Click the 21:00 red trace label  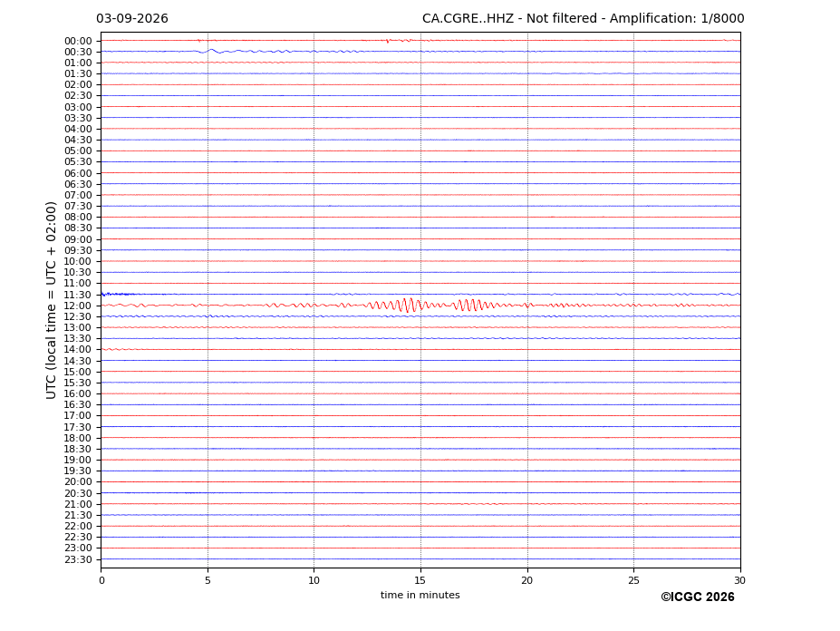[78, 504]
